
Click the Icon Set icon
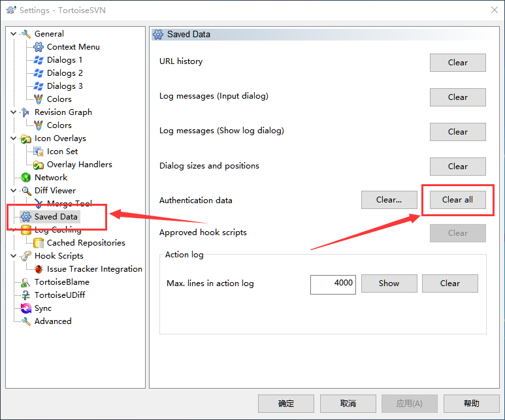pos(39,152)
